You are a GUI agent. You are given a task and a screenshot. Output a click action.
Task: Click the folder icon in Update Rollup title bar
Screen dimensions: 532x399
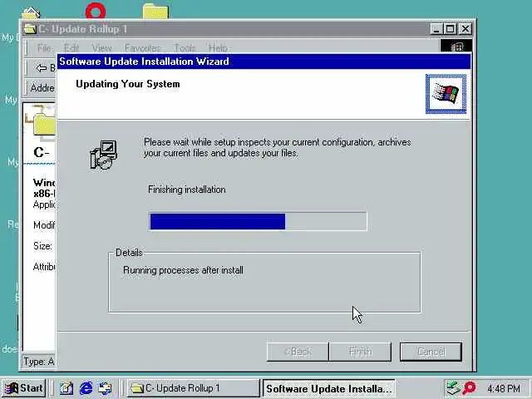[30, 29]
